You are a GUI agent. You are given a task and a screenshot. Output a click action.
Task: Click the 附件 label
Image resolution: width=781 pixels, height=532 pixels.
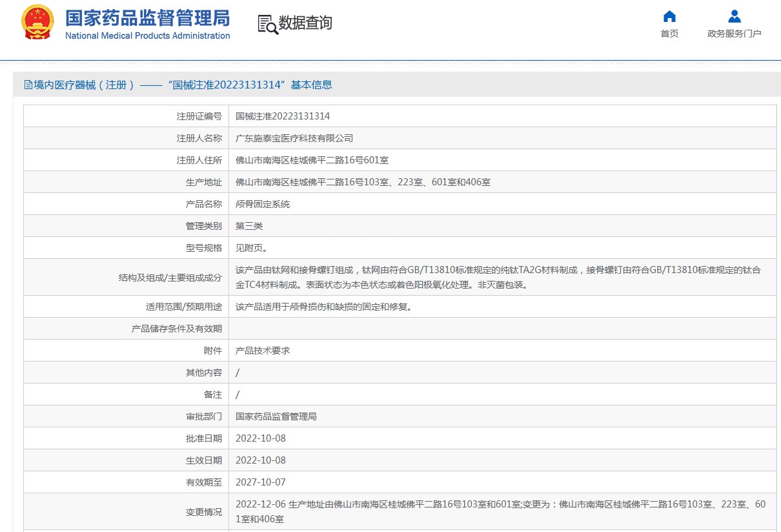(213, 351)
